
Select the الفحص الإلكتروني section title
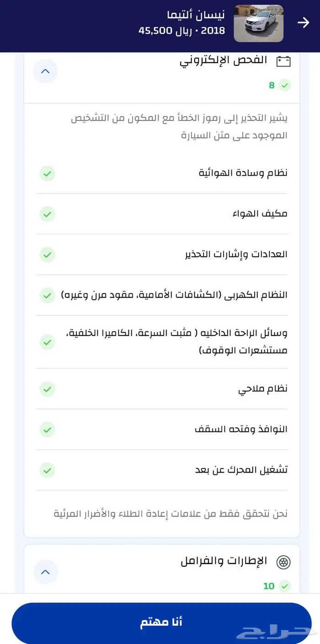223,60
